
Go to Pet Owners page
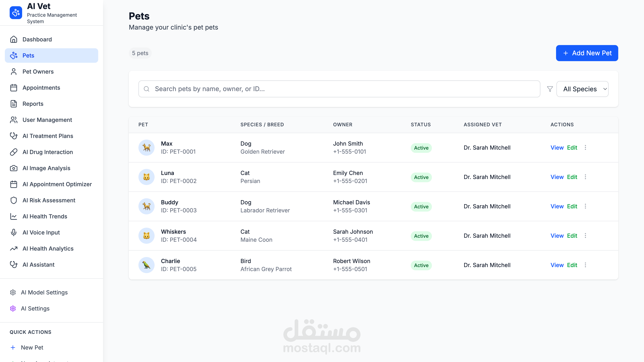(x=38, y=72)
